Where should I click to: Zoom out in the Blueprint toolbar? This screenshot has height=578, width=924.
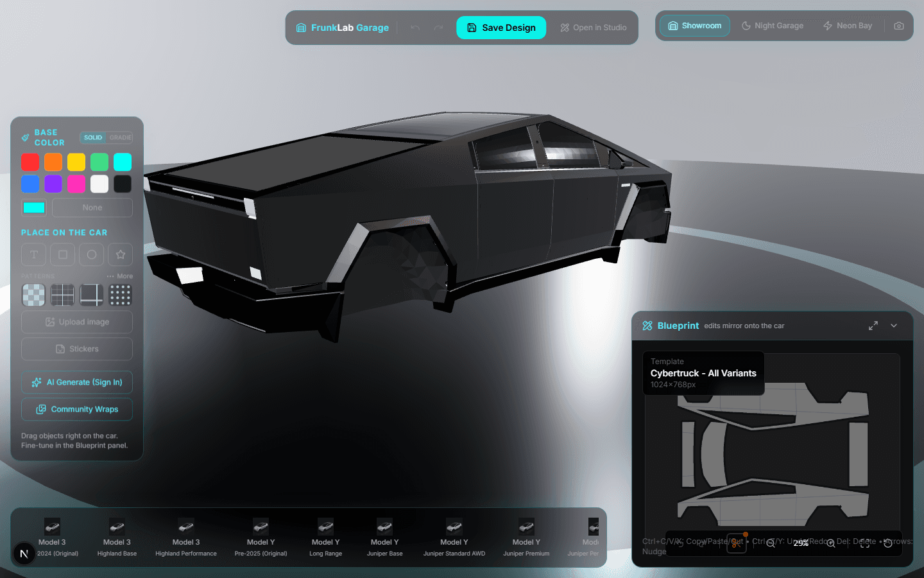771,543
